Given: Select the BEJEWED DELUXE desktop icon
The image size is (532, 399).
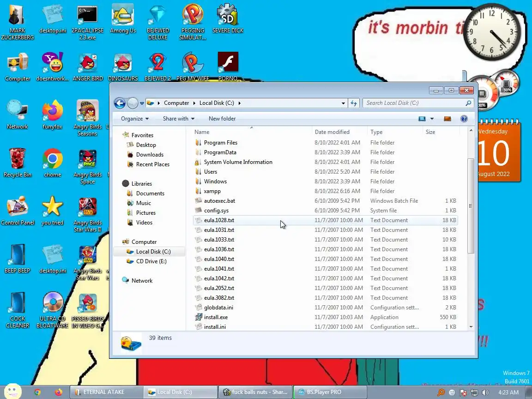Looking at the screenshot, I should (x=158, y=22).
